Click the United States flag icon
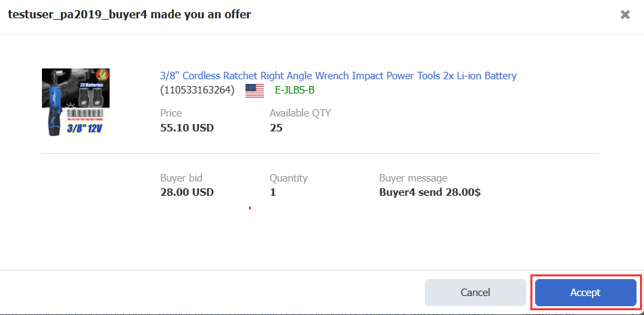The width and height of the screenshot is (644, 315). click(x=254, y=90)
